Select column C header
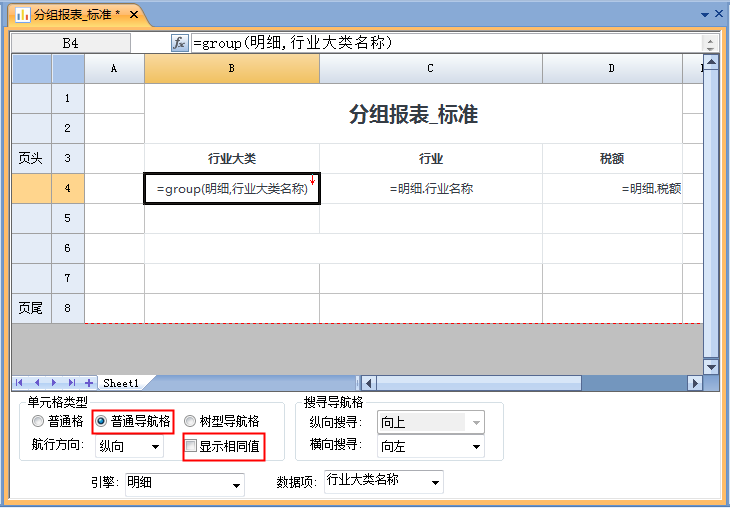Image resolution: width=730 pixels, height=508 pixels. (430, 68)
